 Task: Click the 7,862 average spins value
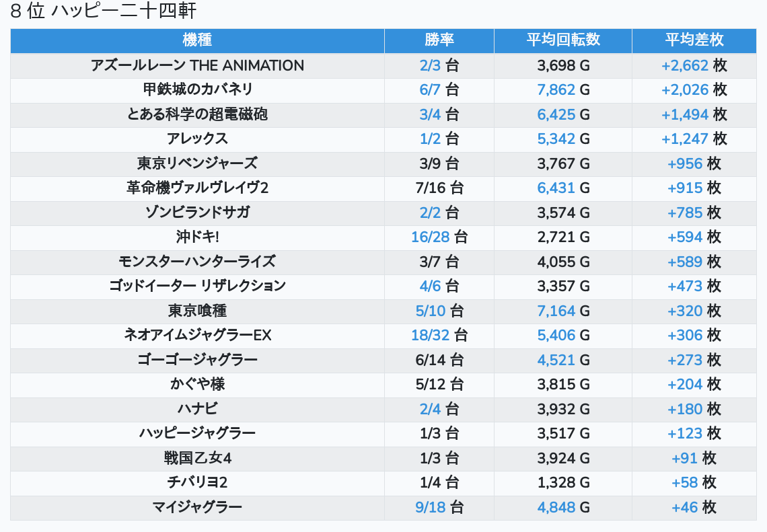[556, 89]
